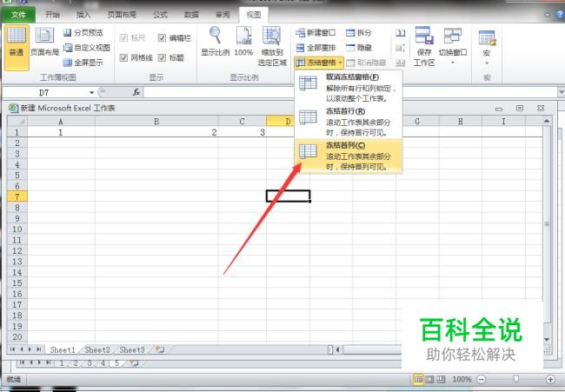
Task: Choose Unfreeze Panes (取消冻结窗格)
Action: click(349, 88)
